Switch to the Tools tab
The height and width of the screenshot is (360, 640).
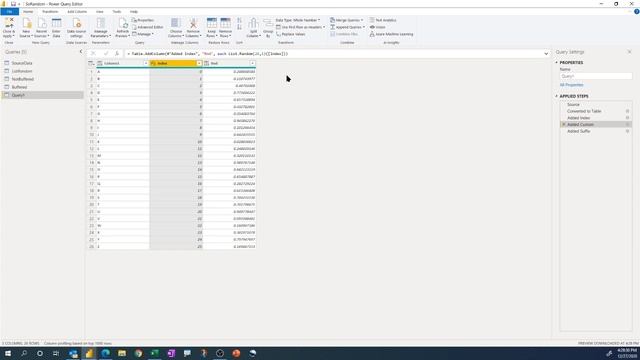point(117,11)
